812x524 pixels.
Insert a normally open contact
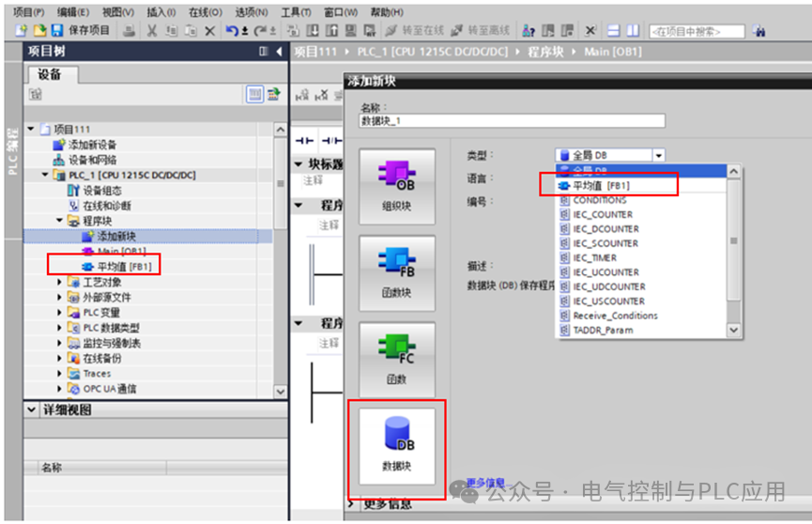[304, 141]
